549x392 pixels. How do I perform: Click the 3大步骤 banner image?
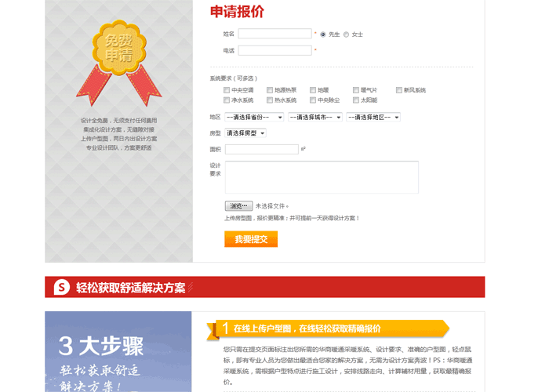(118, 353)
